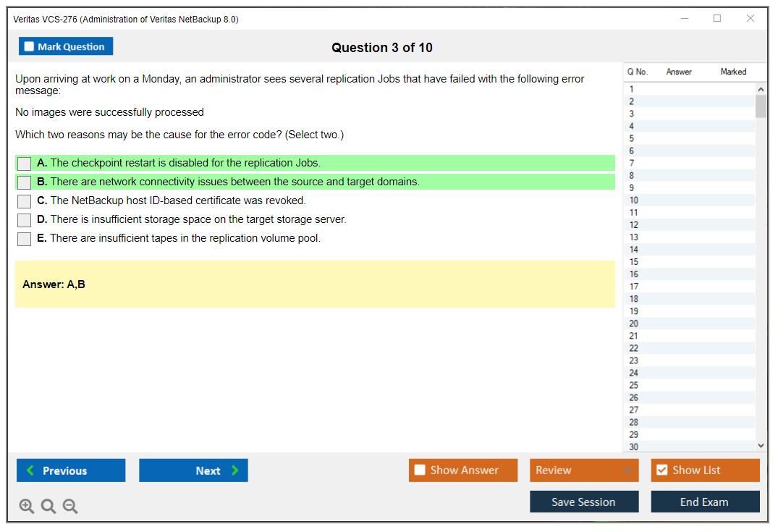Go to the Next question

point(193,470)
